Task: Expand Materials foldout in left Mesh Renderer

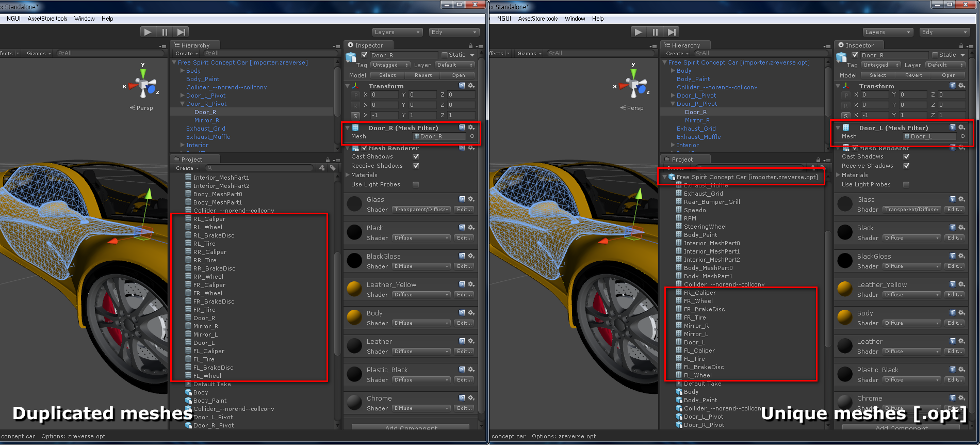Action: (347, 175)
